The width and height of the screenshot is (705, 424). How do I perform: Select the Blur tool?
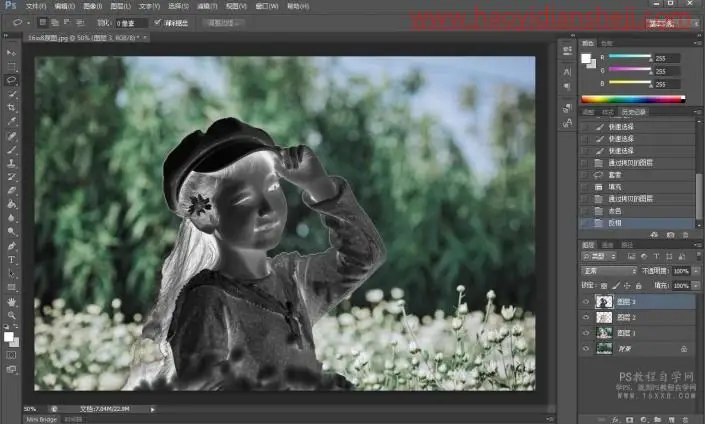[x=11, y=218]
